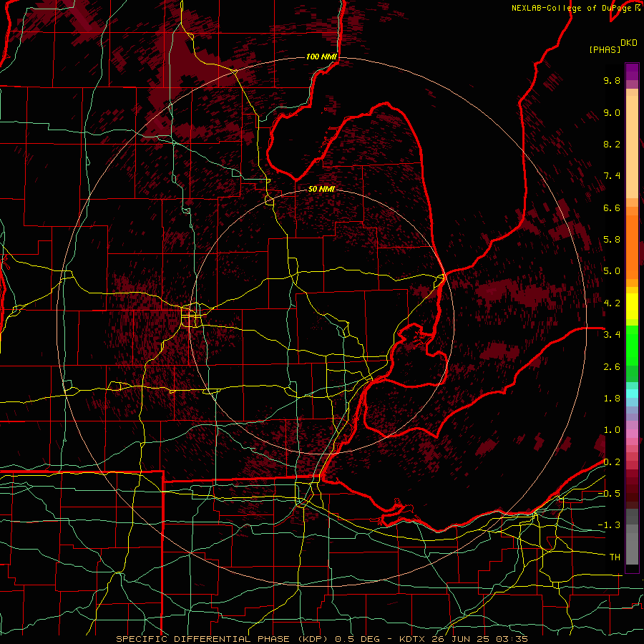644x644 pixels.
Task: Pick the bright green color scale segment
Action: [632, 345]
